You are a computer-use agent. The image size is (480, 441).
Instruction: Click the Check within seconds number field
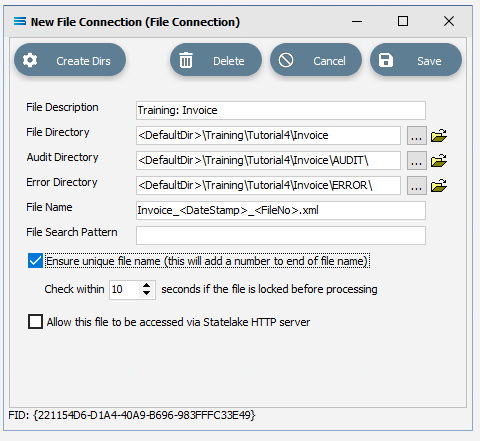pos(125,289)
